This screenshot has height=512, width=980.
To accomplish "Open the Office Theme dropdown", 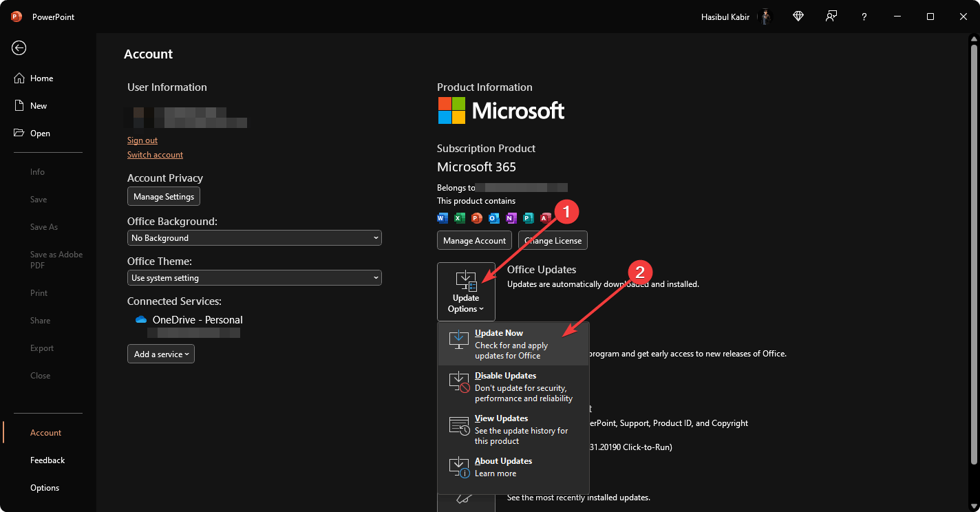I will (x=255, y=278).
